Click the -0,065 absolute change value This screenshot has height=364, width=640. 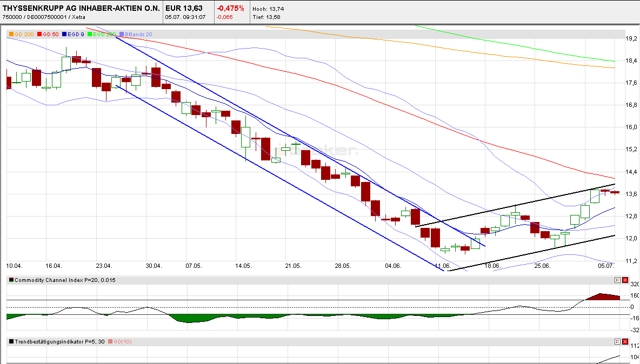pos(225,17)
